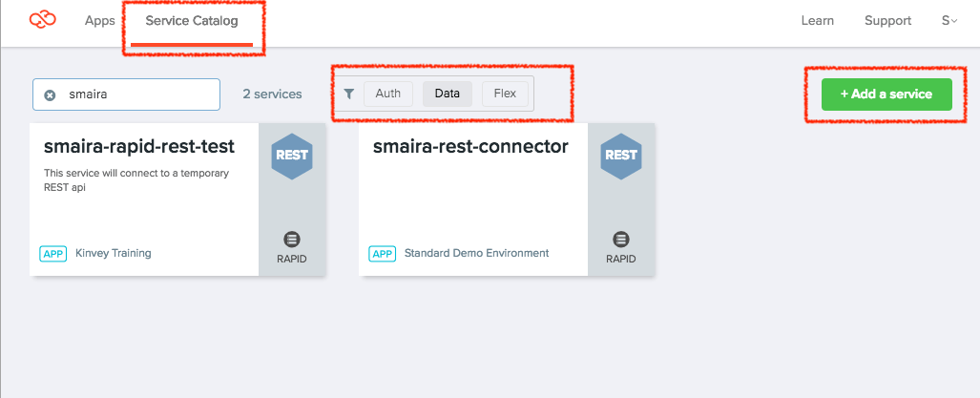Click RAPID icon on smaira-rapid-rest-test card

click(x=292, y=239)
